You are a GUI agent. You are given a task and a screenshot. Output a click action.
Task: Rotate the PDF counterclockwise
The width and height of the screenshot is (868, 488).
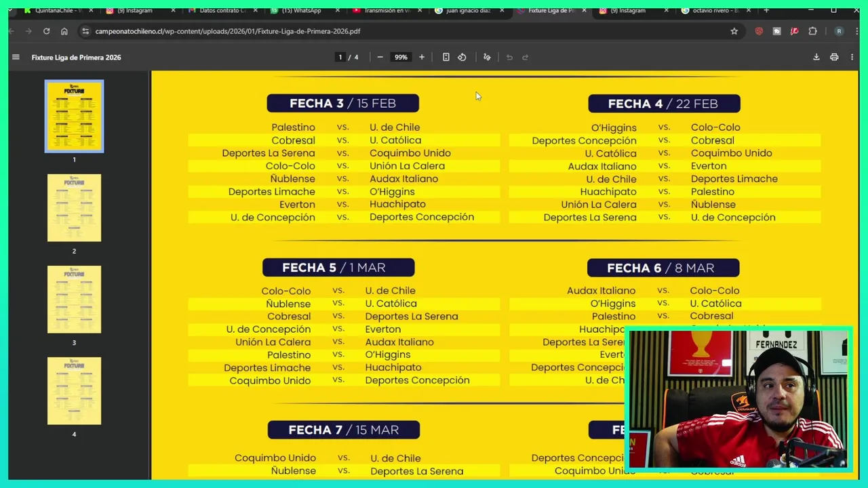click(462, 57)
